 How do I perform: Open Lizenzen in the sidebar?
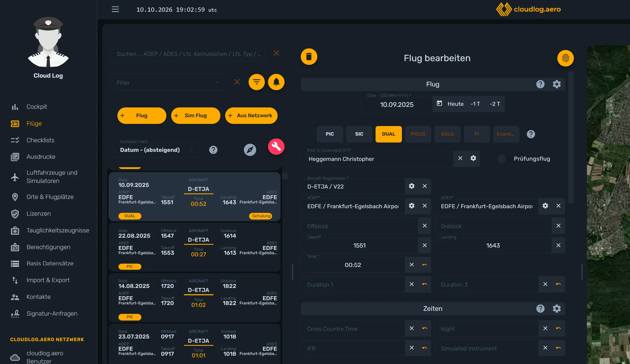tap(38, 214)
